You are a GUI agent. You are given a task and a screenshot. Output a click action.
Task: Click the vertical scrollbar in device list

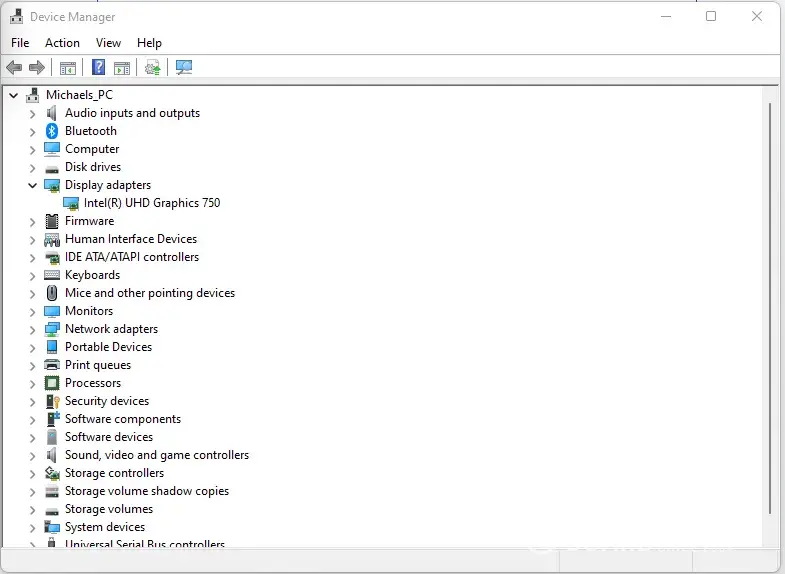[769, 300]
